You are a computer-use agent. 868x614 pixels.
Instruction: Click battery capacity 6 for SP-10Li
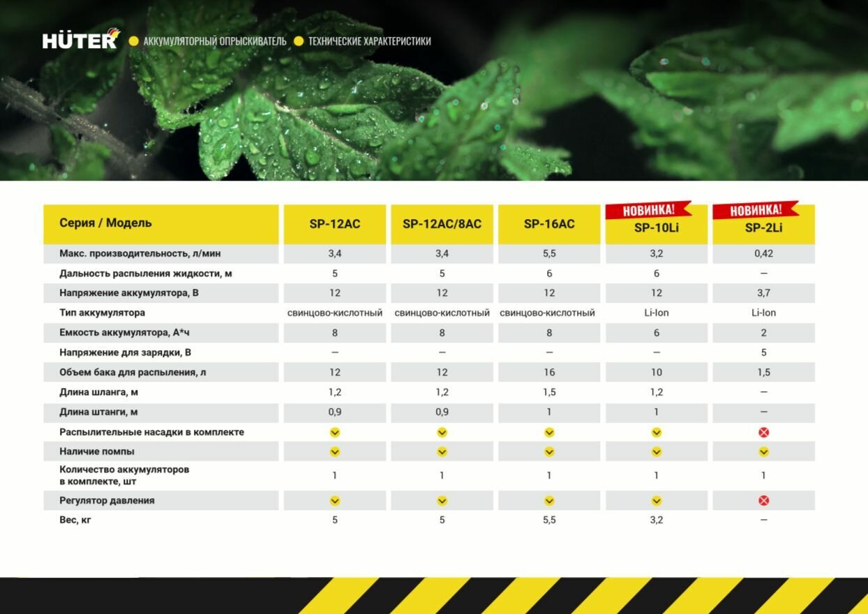(x=657, y=333)
